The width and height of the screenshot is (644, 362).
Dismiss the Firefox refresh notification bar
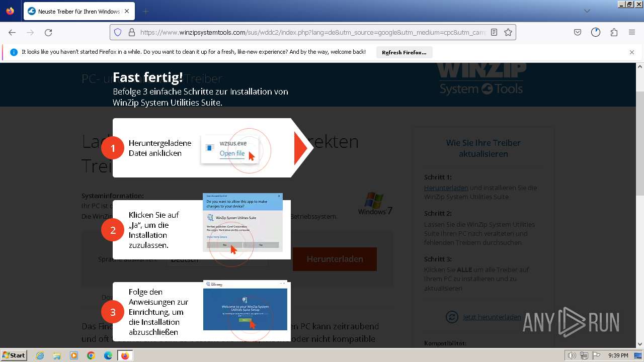pos(632,52)
